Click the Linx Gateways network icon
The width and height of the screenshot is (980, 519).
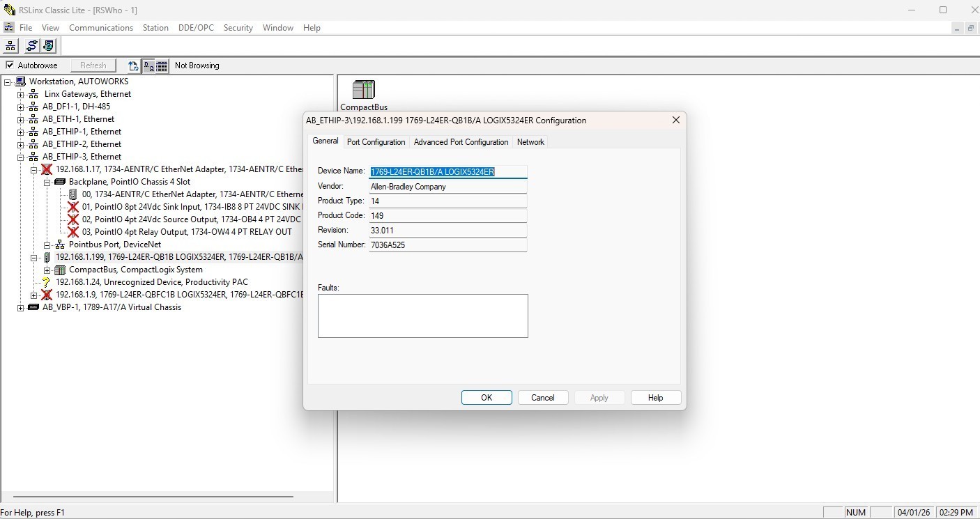click(33, 94)
